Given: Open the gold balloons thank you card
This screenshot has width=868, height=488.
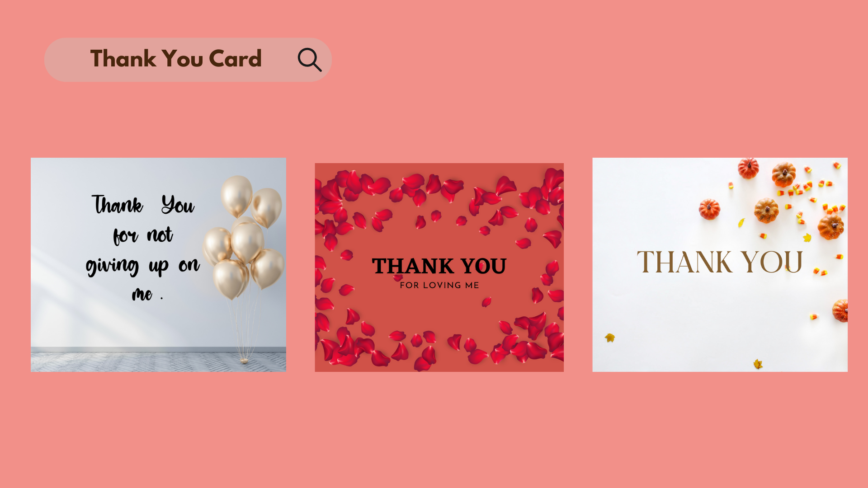Looking at the screenshot, I should (x=158, y=265).
